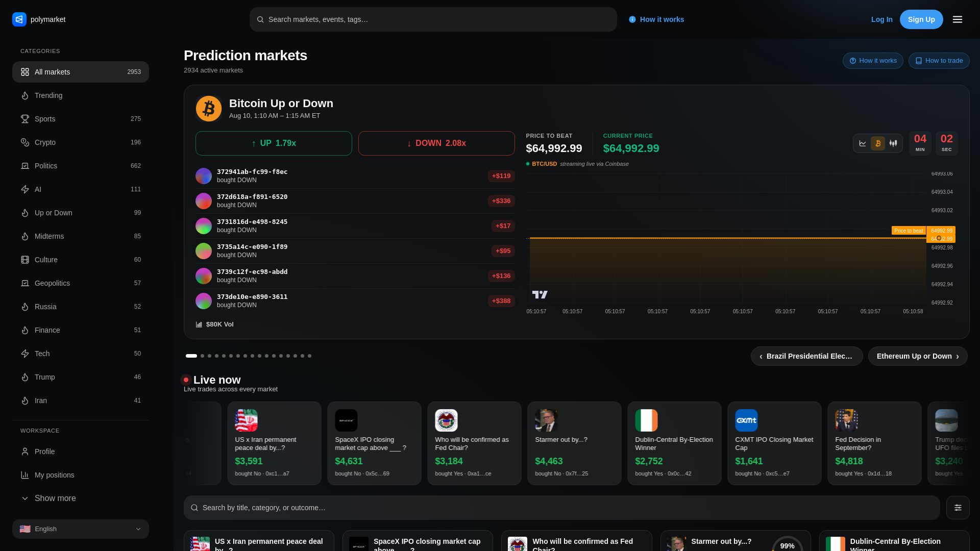Click the TradingView logo on chart
Screen dimensions: 980x551
coord(540,294)
